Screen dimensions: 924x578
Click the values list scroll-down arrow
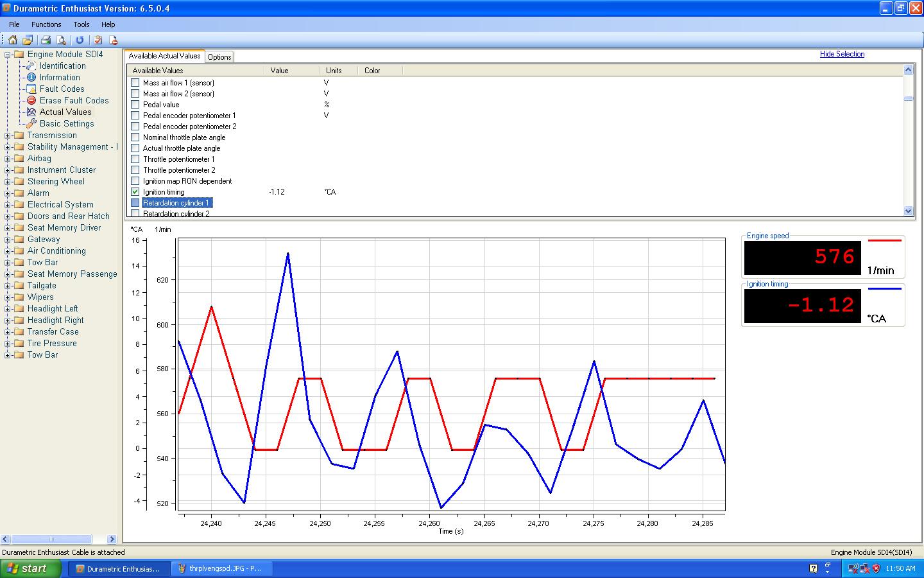908,211
